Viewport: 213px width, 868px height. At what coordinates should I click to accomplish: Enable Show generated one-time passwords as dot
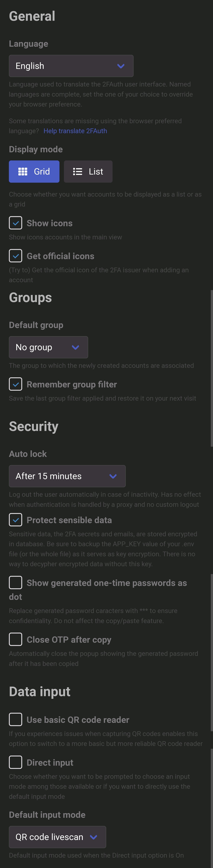click(x=16, y=583)
